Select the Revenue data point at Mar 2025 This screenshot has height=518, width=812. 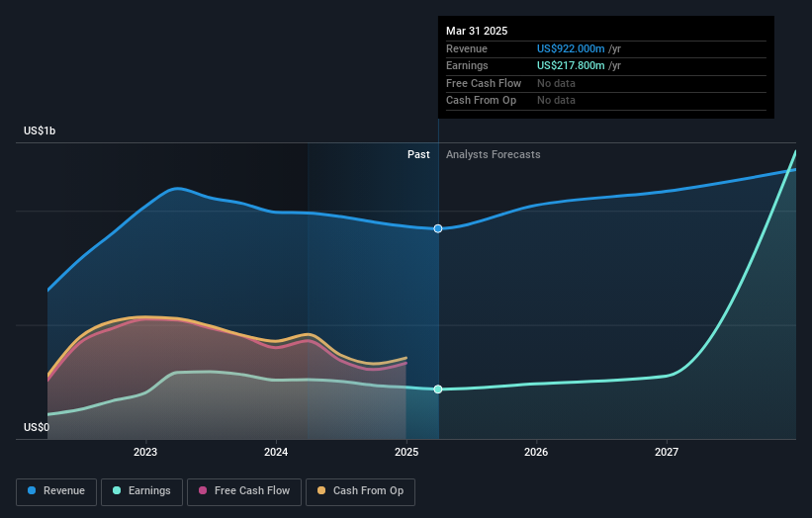click(x=438, y=228)
